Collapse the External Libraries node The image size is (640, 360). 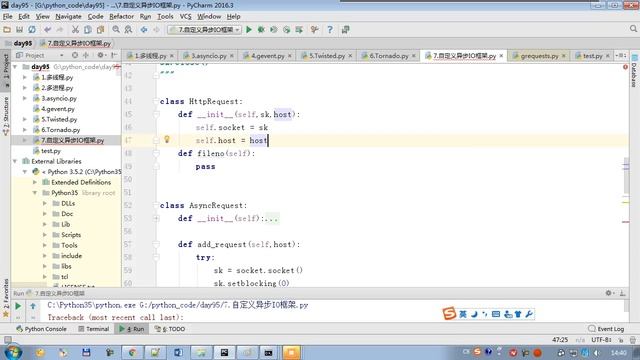point(15,161)
